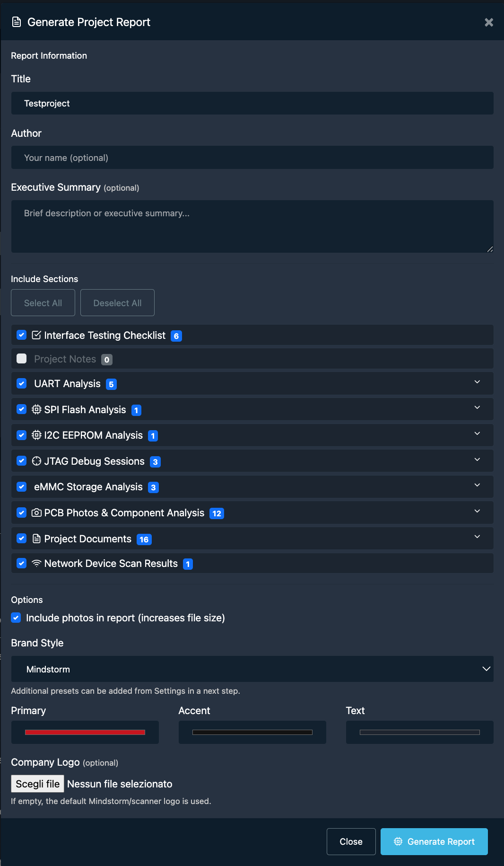Image resolution: width=504 pixels, height=866 pixels.
Task: Uncheck the UART Analysis section
Action: (x=21, y=383)
